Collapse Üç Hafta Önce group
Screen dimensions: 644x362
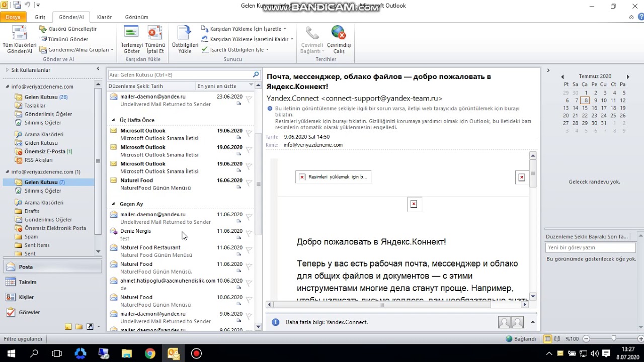(x=114, y=120)
